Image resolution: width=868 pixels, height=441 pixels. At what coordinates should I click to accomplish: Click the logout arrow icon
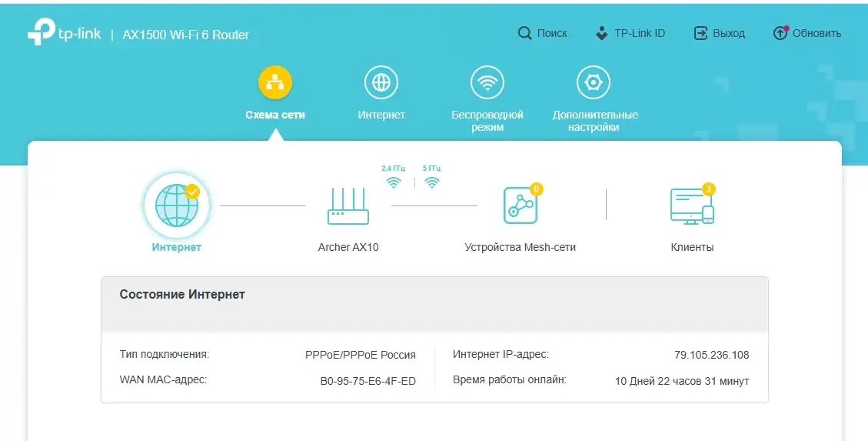(x=700, y=33)
